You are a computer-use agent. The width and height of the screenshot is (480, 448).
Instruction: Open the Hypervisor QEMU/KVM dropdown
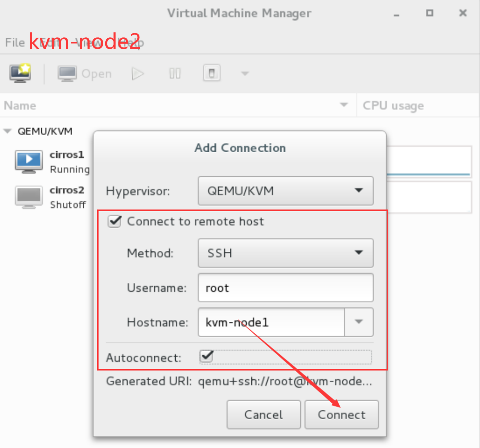(285, 191)
